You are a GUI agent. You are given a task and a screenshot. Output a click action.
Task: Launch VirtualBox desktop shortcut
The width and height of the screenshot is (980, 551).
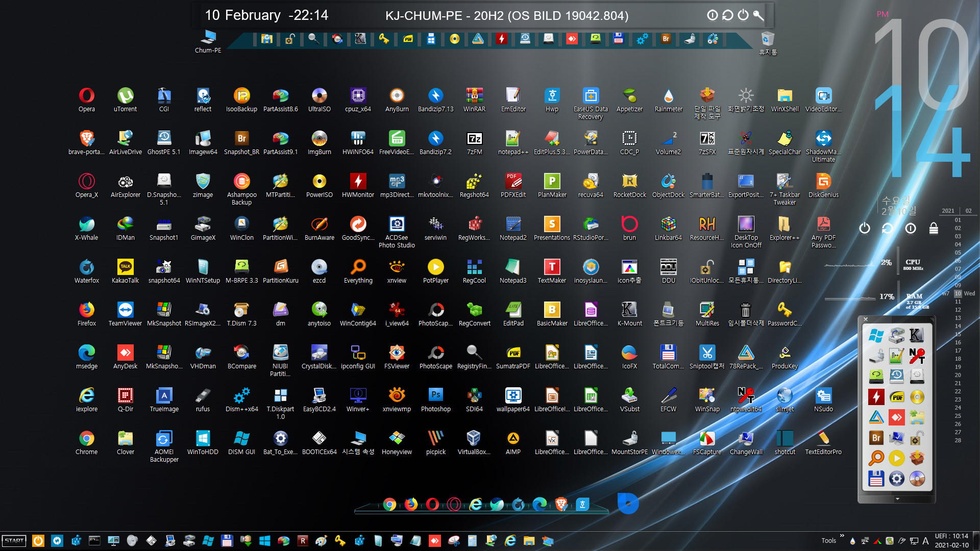click(474, 442)
